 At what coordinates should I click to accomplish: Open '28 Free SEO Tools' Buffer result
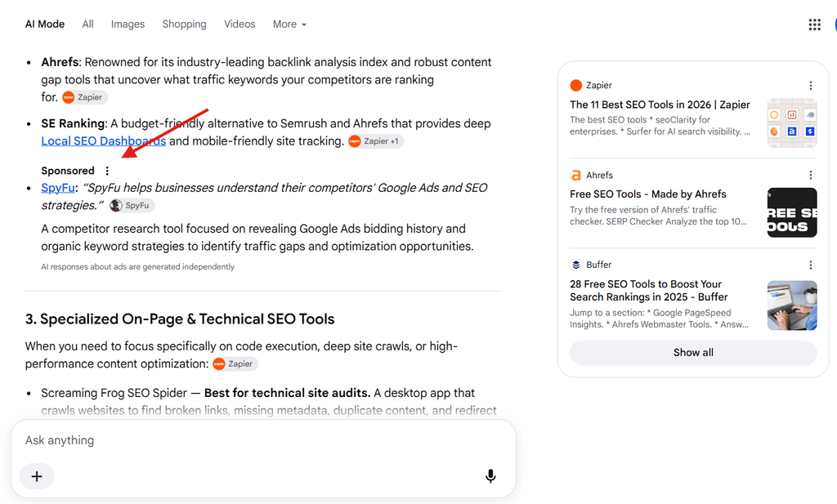648,291
